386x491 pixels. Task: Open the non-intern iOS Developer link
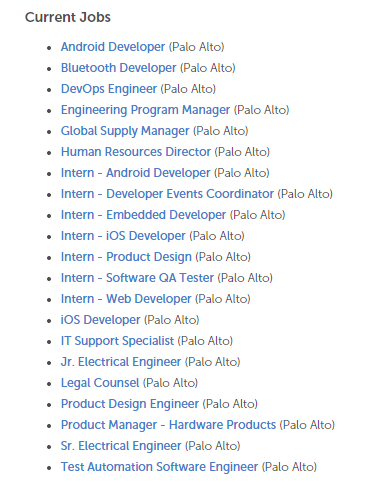point(100,320)
